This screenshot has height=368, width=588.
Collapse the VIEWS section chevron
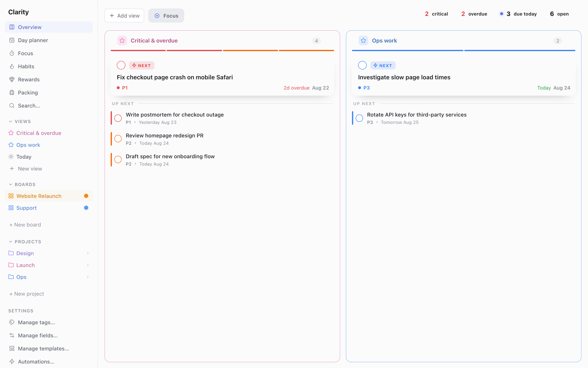(x=10, y=121)
